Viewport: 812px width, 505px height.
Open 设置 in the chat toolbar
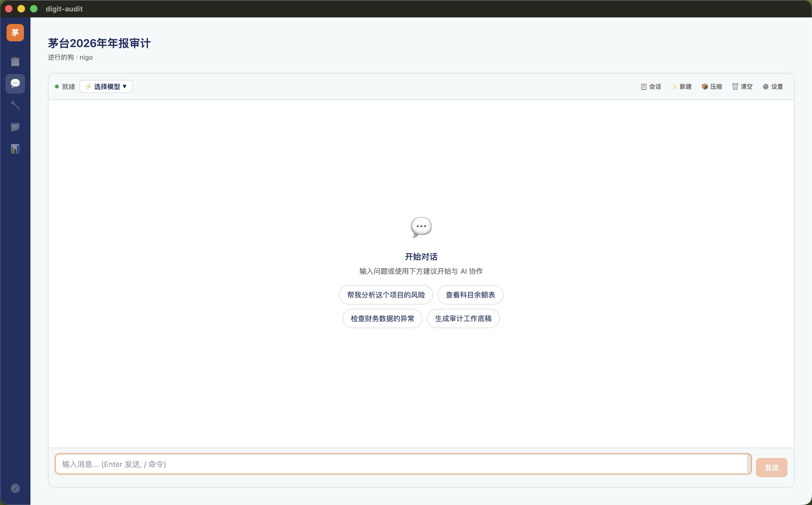coord(773,87)
